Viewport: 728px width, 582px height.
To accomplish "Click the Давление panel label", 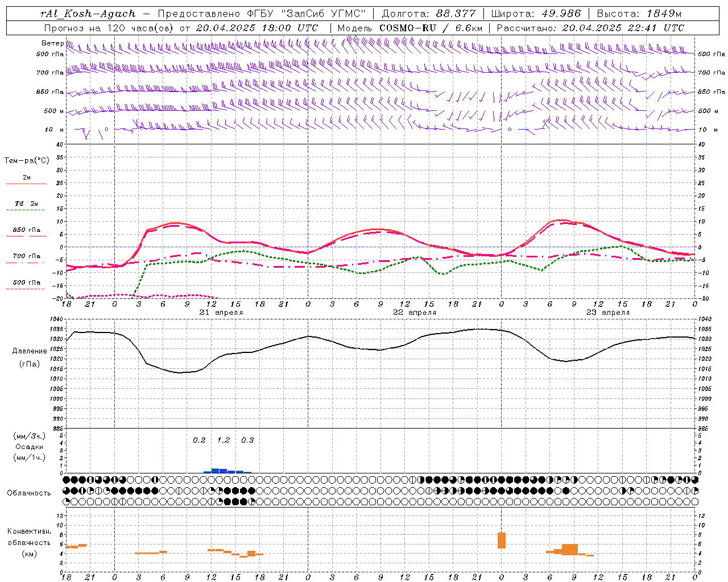I will pyautogui.click(x=30, y=351).
